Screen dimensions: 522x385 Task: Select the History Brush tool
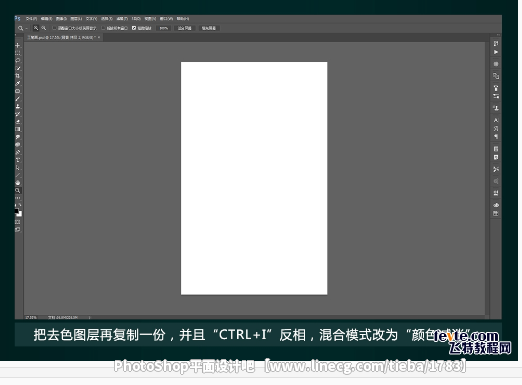click(x=18, y=114)
